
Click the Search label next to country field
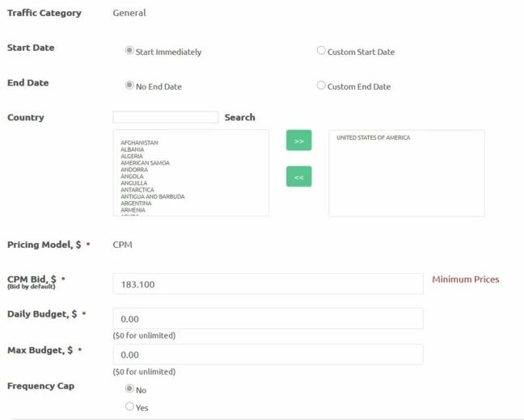click(x=239, y=118)
